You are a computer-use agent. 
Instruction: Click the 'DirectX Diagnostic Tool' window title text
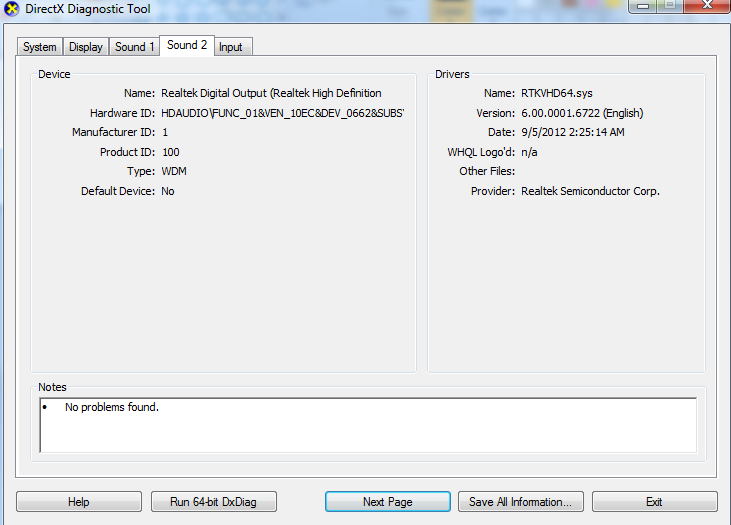(x=88, y=9)
